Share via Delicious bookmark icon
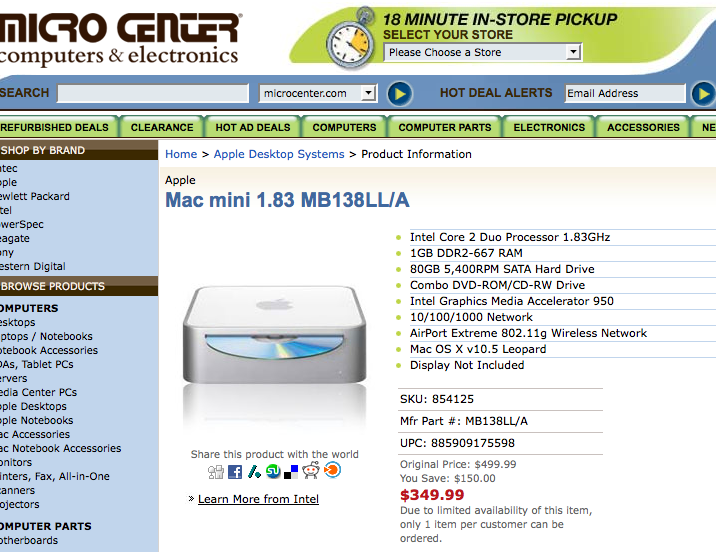This screenshot has width=716, height=552. 291,472
